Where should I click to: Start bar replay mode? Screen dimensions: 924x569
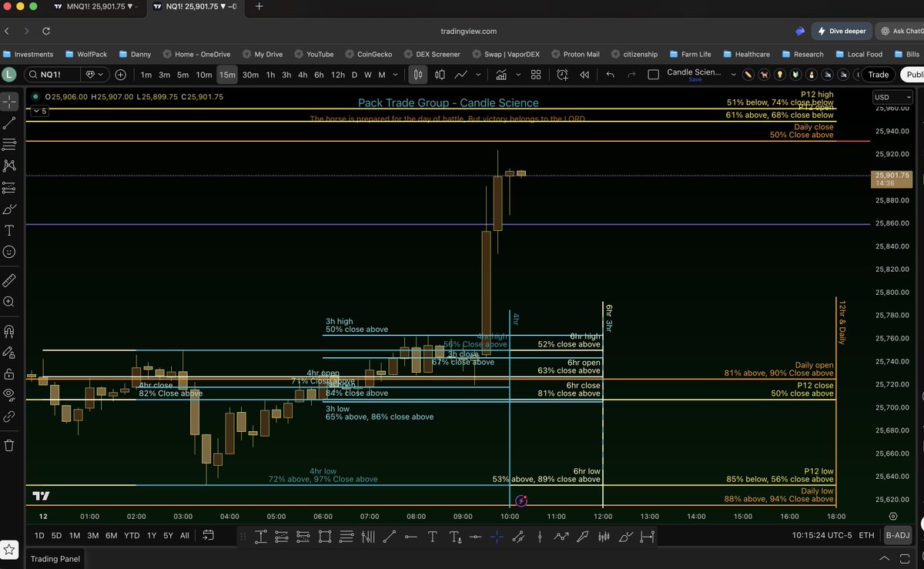click(584, 75)
